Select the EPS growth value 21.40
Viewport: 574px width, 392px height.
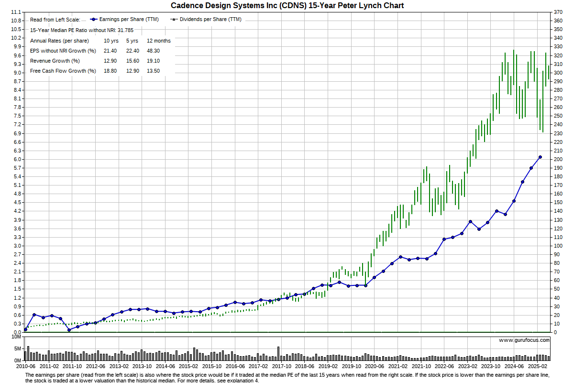click(110, 51)
